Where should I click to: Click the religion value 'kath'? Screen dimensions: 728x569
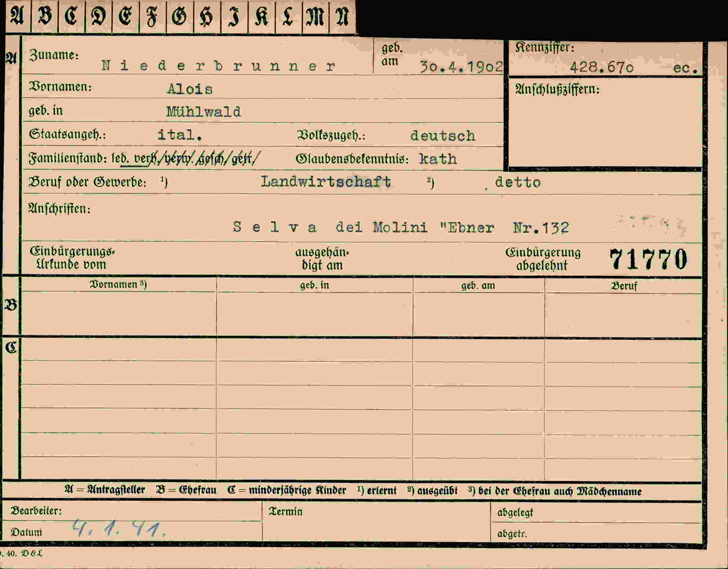pyautogui.click(x=438, y=159)
